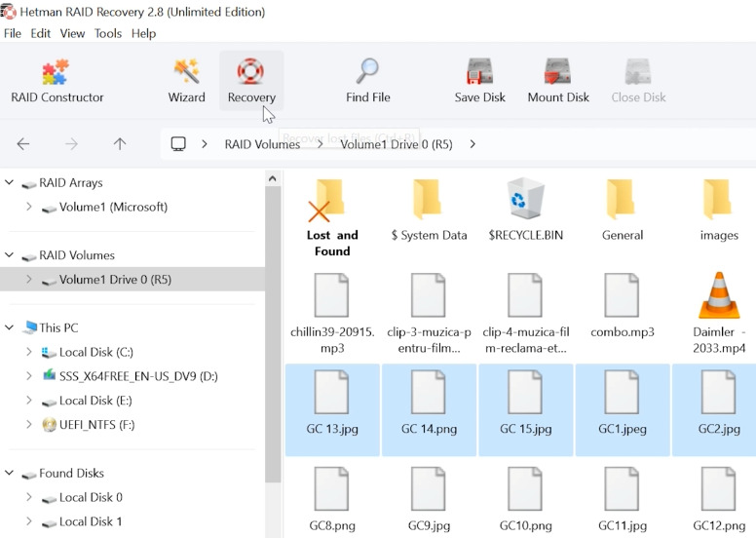Open the Help menu
The height and width of the screenshot is (538, 756).
pyautogui.click(x=143, y=33)
